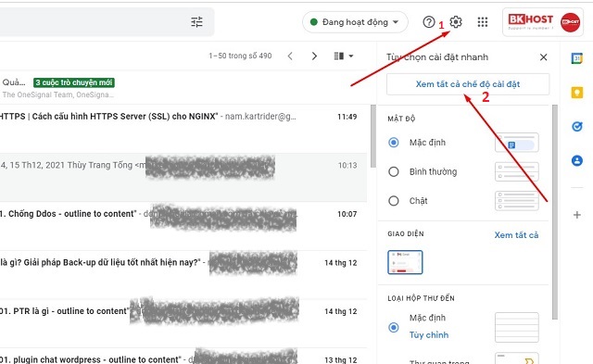Image resolution: width=593 pixels, height=364 pixels.
Task: Click the 10:07 email timestamp
Action: coord(347,214)
